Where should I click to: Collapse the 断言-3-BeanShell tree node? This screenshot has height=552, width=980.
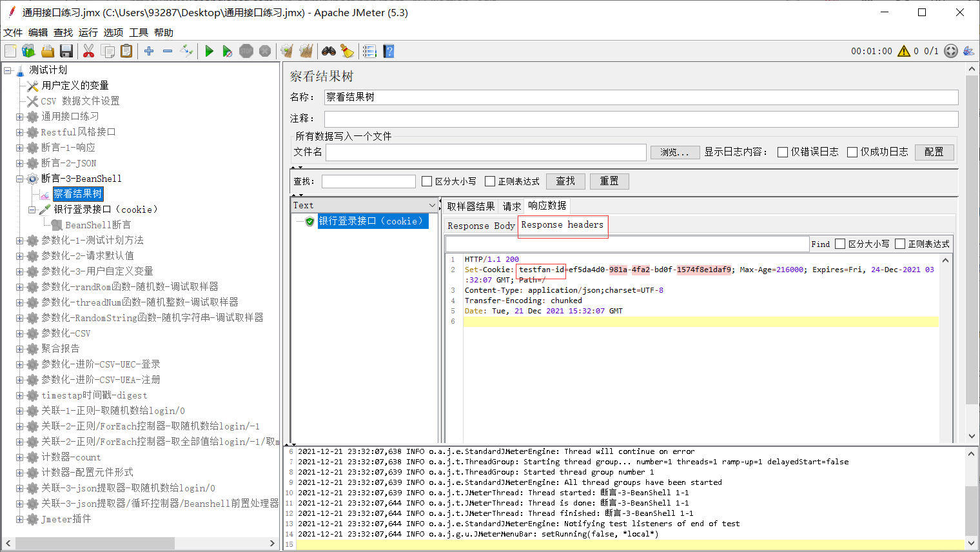tap(19, 179)
